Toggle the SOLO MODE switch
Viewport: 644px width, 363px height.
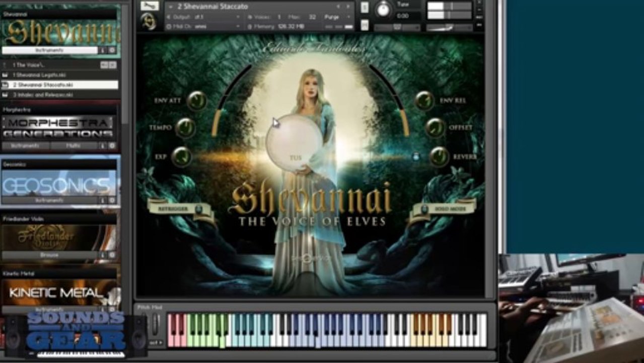(424, 209)
